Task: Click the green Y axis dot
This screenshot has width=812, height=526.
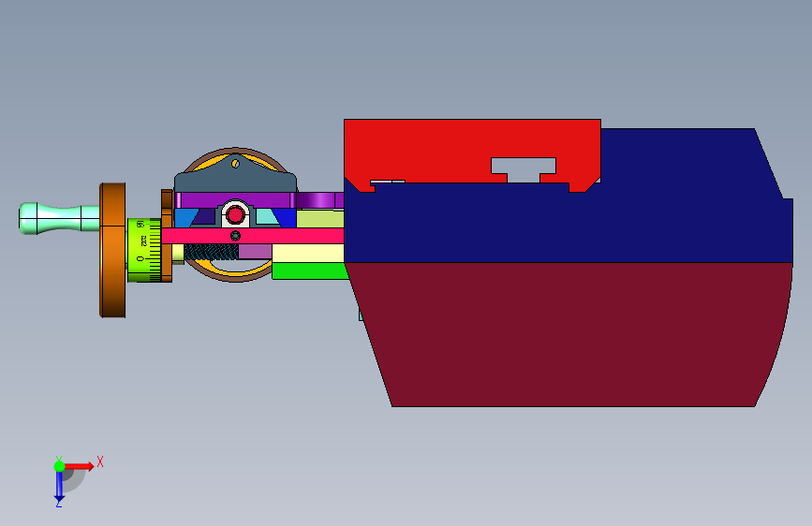Action: 59,466
